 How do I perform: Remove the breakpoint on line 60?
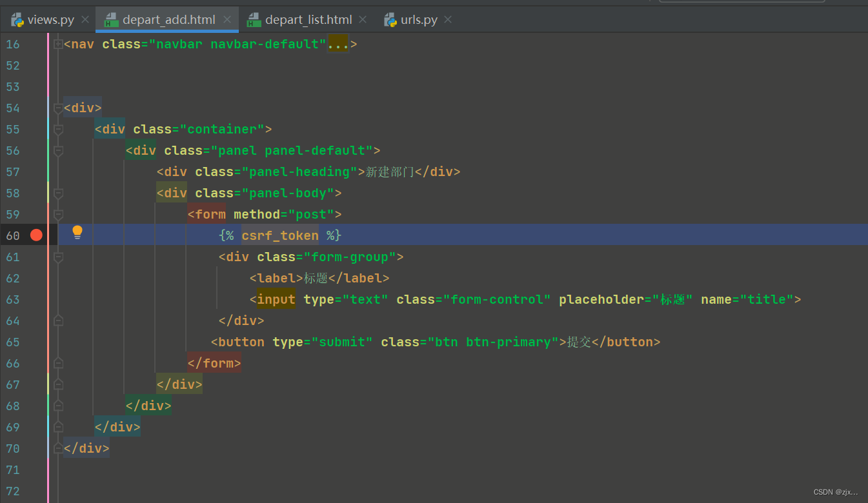click(36, 235)
